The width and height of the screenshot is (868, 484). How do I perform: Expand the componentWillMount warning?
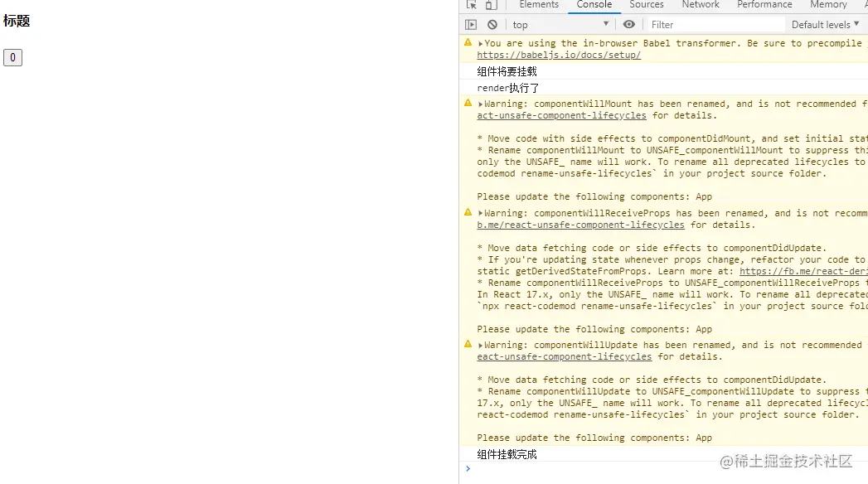[481, 104]
